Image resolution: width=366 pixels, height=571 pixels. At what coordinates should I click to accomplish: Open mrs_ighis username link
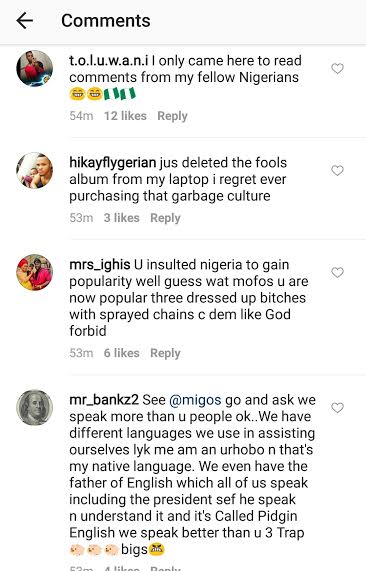(x=100, y=265)
